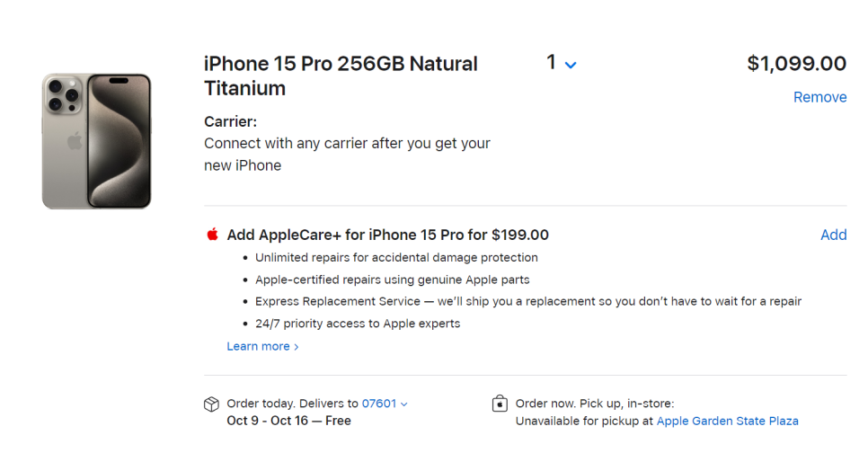Click the Carrier label
This screenshot has height=453, width=868.
tap(230, 121)
